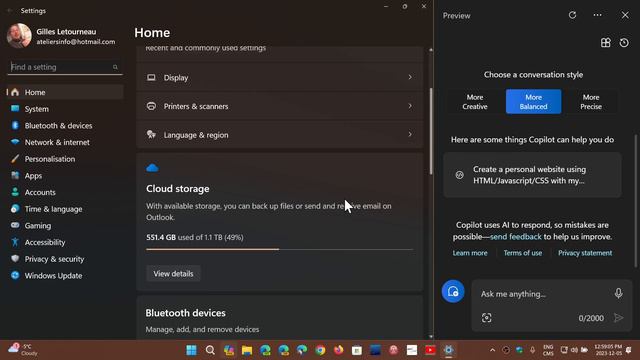The image size is (640, 360).
Task: Open Printers & scanners settings
Action: pyautogui.click(x=280, y=106)
